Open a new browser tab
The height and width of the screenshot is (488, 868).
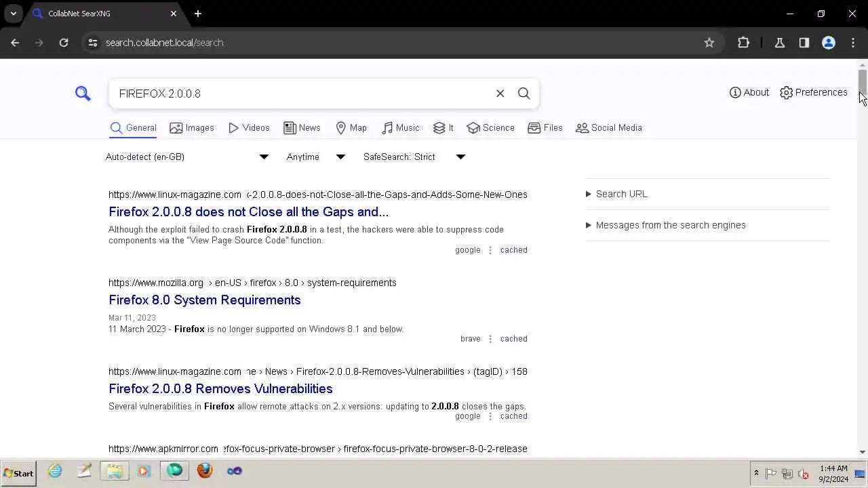(x=198, y=14)
